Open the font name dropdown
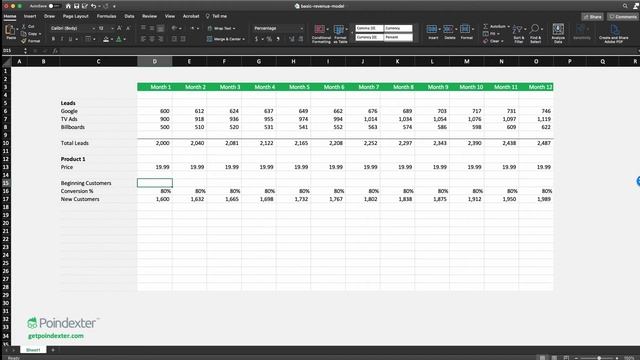Screen dimensions: 640x360 pyautogui.click(x=93, y=28)
